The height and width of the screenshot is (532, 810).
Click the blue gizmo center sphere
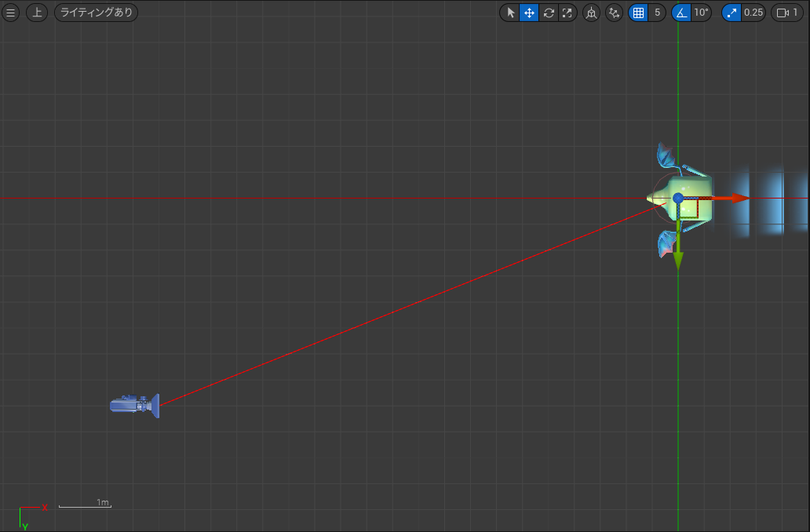click(x=678, y=199)
